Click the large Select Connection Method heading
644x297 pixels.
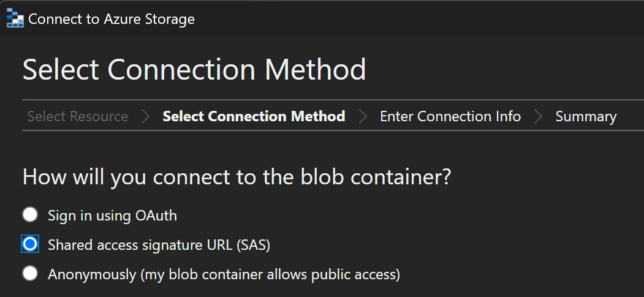(194, 70)
